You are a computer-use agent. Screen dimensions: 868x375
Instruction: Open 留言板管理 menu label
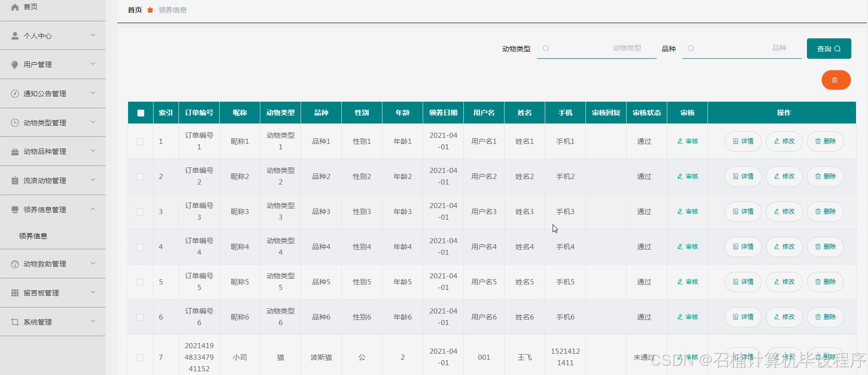pos(41,293)
